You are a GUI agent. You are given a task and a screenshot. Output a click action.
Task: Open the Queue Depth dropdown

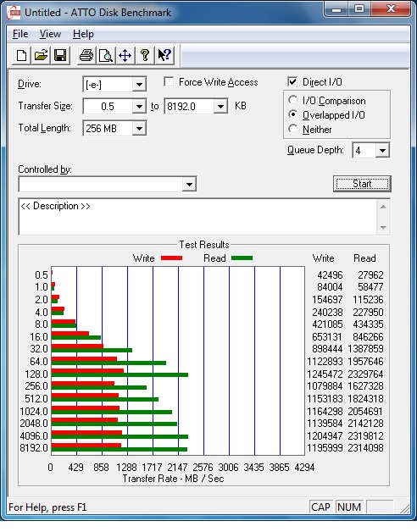tap(382, 150)
